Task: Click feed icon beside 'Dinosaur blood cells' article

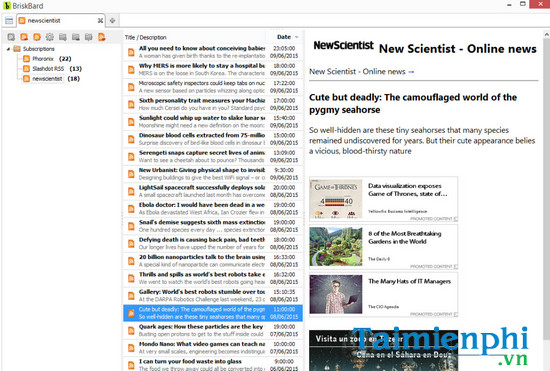Action: point(131,139)
